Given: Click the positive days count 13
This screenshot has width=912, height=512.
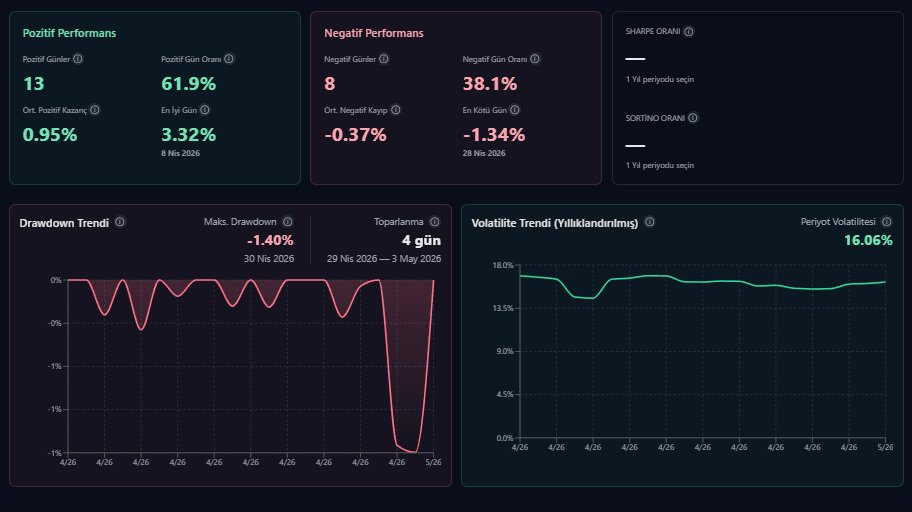Looking at the screenshot, I should click(x=33, y=84).
